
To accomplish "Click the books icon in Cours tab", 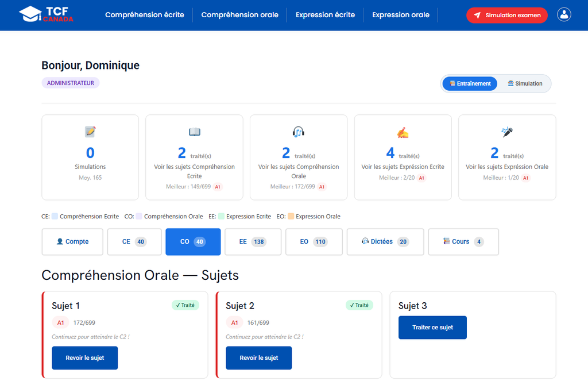I will pyautogui.click(x=446, y=241).
